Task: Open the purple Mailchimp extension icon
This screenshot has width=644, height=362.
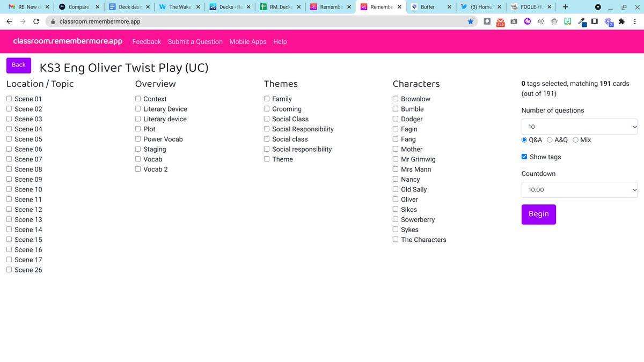Action: coord(527,21)
